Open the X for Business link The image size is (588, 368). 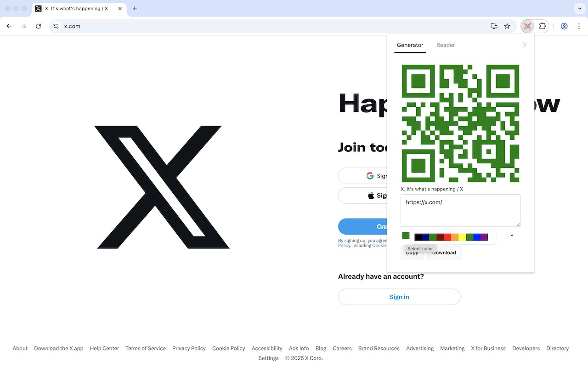tap(488, 348)
